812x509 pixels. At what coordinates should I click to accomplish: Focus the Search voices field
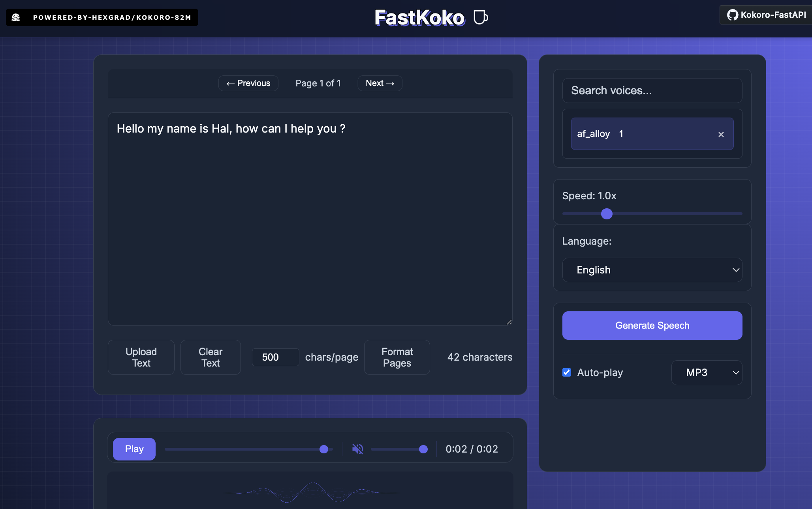[652, 90]
